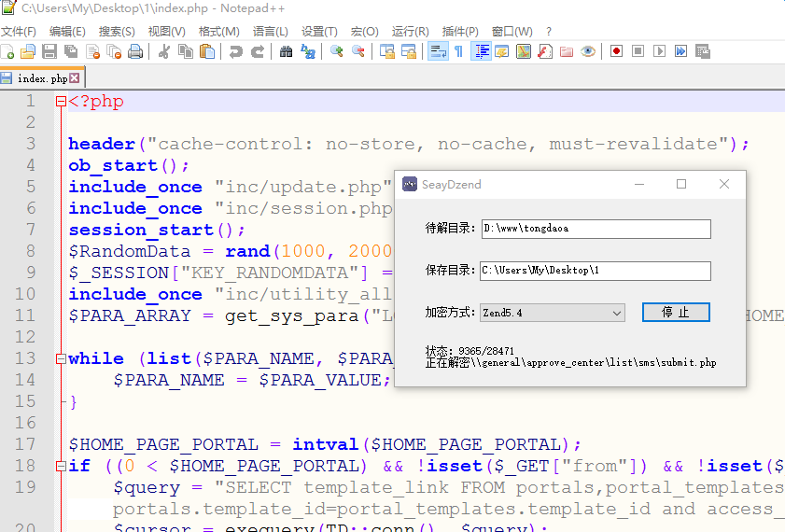Click the Playback macro icon
The height and width of the screenshot is (532, 785).
(x=660, y=51)
